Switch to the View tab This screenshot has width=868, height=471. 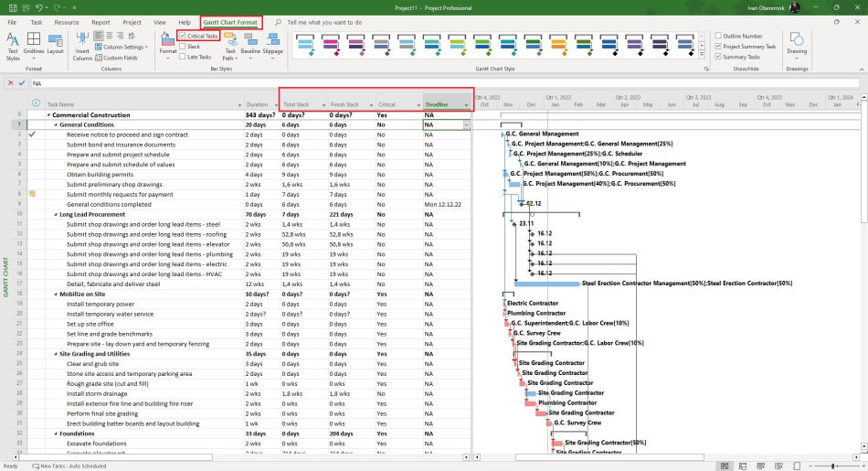[160, 22]
